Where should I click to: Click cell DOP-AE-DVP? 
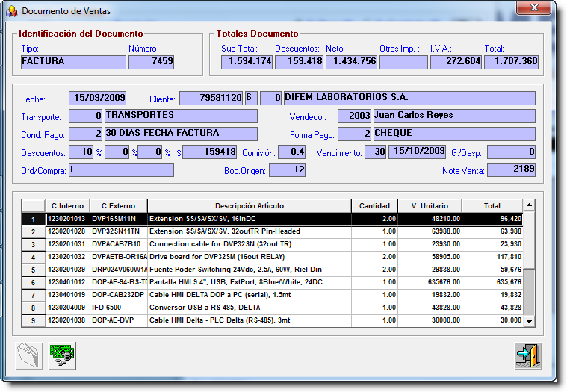click(x=119, y=320)
